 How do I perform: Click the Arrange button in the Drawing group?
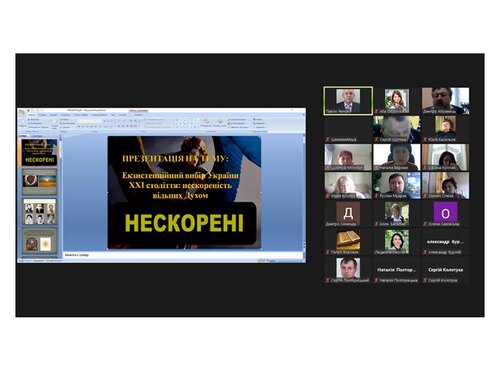206,123
